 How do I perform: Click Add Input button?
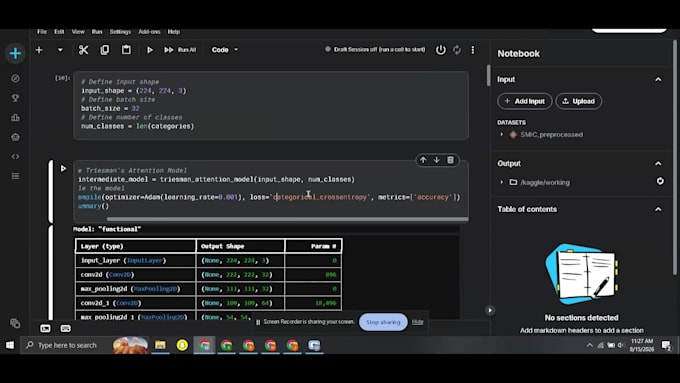point(524,101)
